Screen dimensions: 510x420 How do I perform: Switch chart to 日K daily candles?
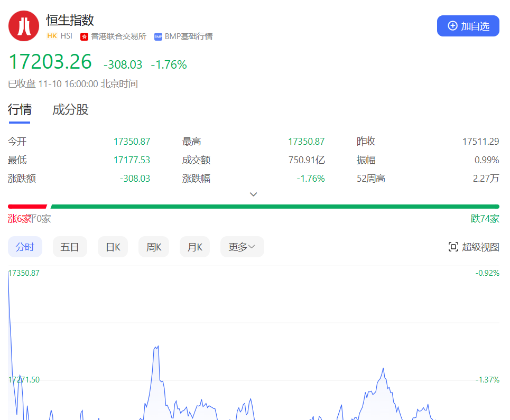113,247
